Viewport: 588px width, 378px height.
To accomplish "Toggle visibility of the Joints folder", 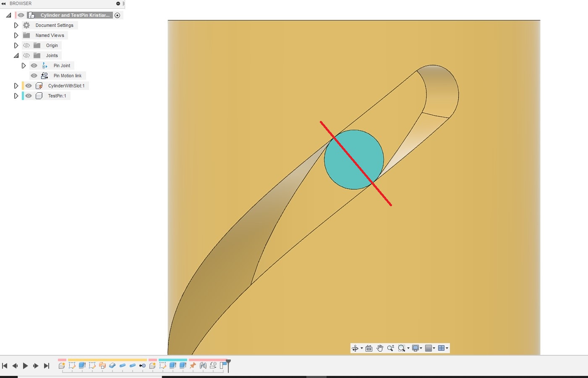I will coord(26,55).
